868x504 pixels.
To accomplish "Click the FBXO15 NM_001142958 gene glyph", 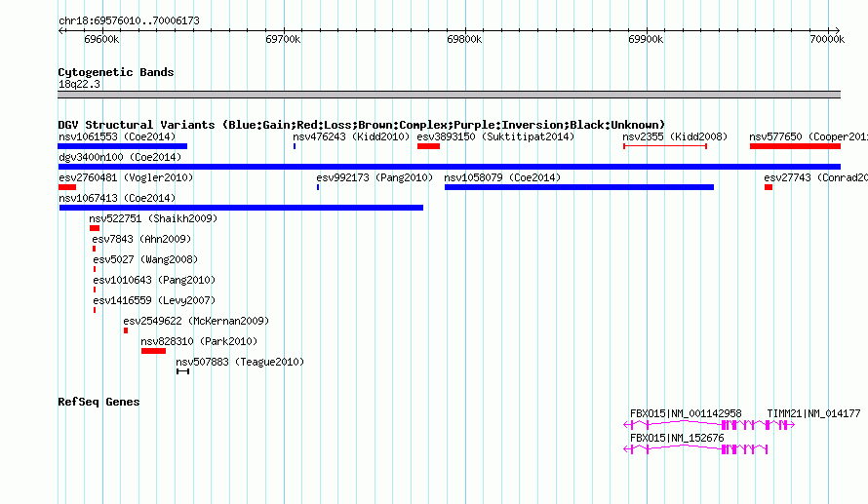I will coord(695,425).
